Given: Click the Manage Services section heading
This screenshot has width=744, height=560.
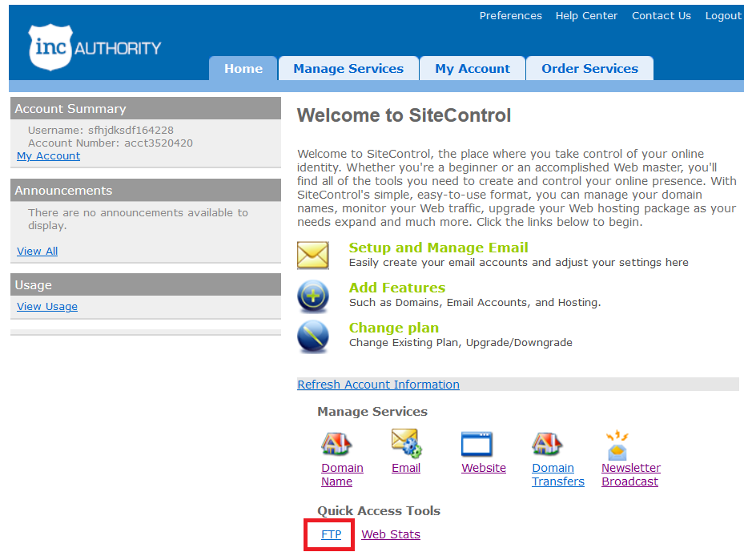Looking at the screenshot, I should [372, 412].
